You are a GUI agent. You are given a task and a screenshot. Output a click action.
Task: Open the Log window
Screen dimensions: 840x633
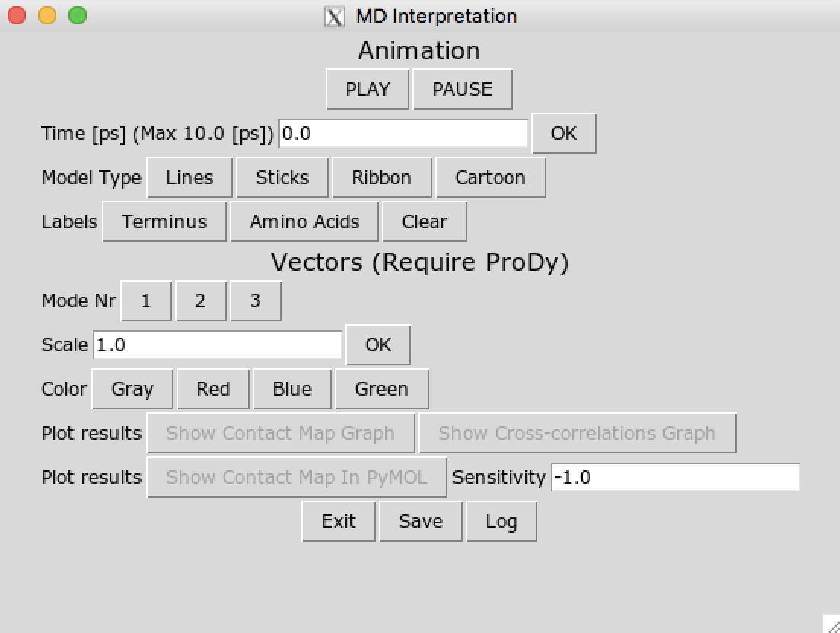pyautogui.click(x=501, y=521)
